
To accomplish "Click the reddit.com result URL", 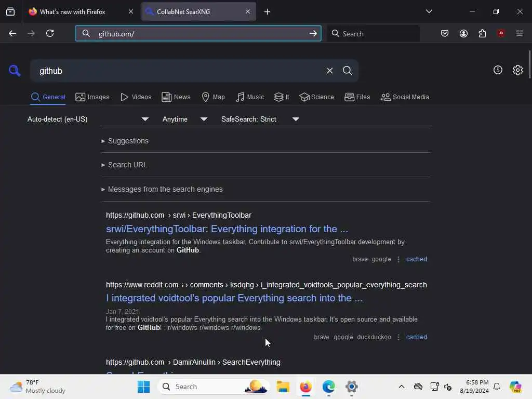I will tap(267, 285).
